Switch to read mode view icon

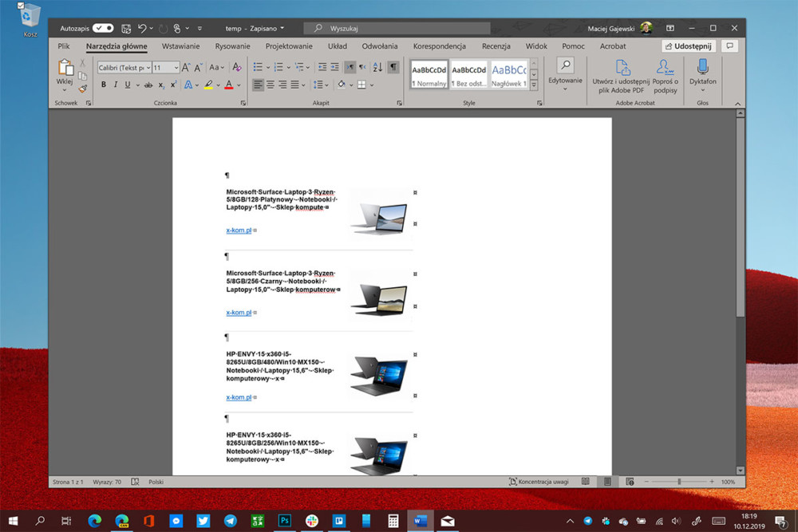pos(585,482)
